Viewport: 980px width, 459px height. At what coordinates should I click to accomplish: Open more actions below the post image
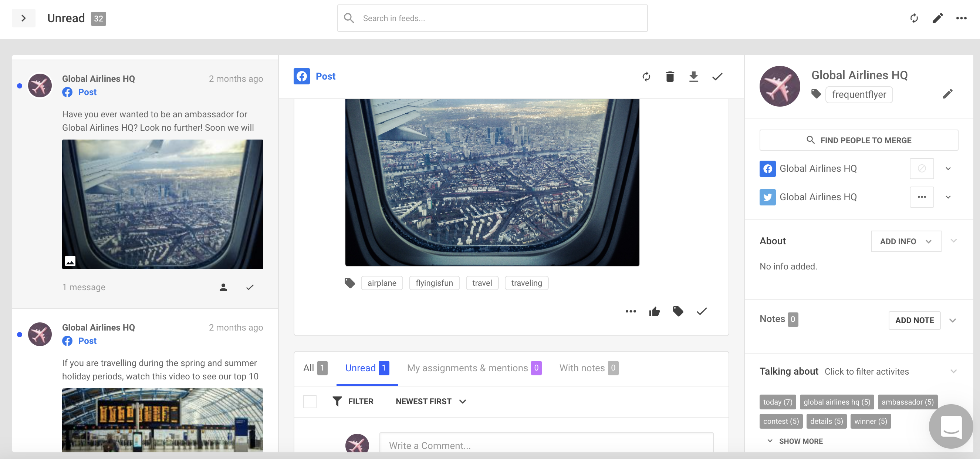(x=631, y=311)
